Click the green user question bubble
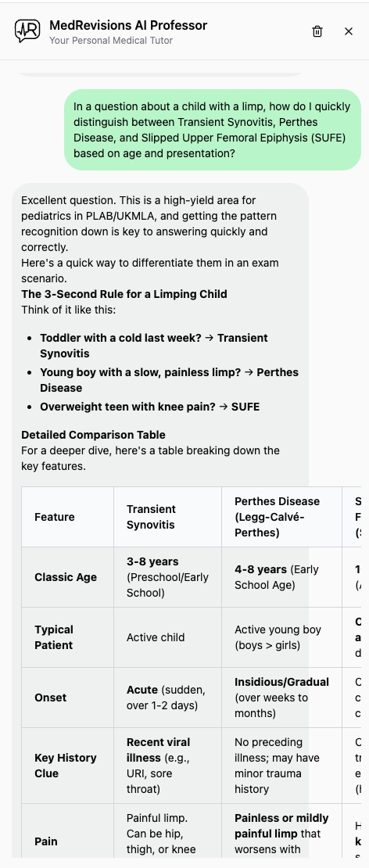Viewport: 369px width, 868px height. [x=213, y=130]
